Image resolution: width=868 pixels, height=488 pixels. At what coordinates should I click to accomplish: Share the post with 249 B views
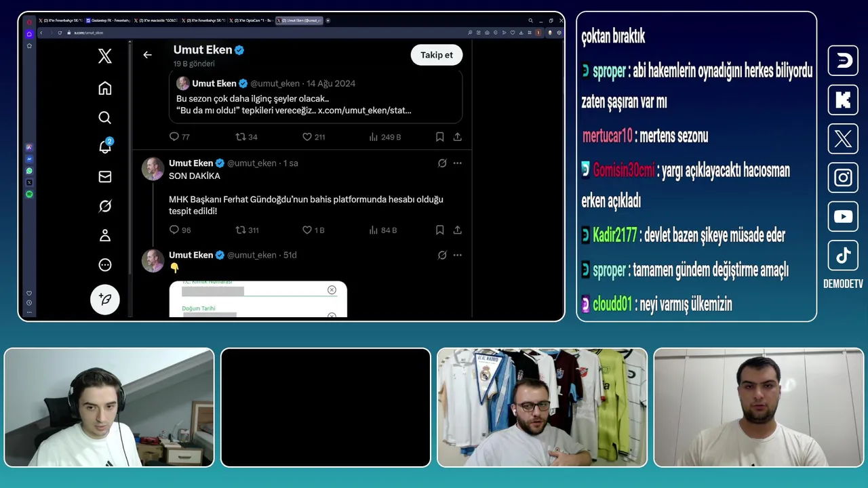pos(458,137)
